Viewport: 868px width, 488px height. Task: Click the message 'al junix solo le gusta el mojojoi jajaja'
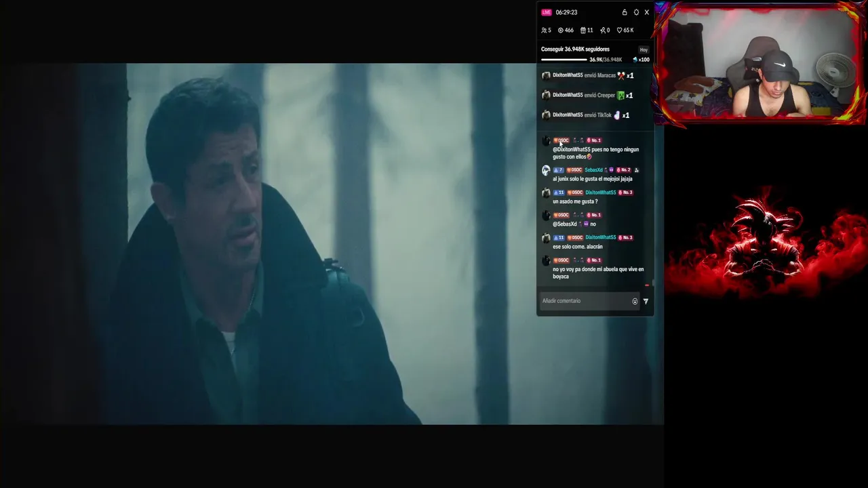(x=592, y=179)
